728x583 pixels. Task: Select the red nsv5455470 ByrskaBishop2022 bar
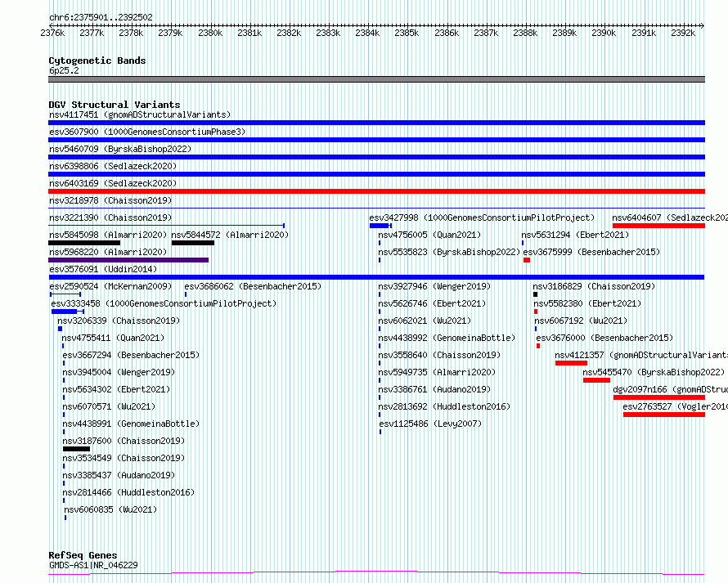[x=596, y=380]
